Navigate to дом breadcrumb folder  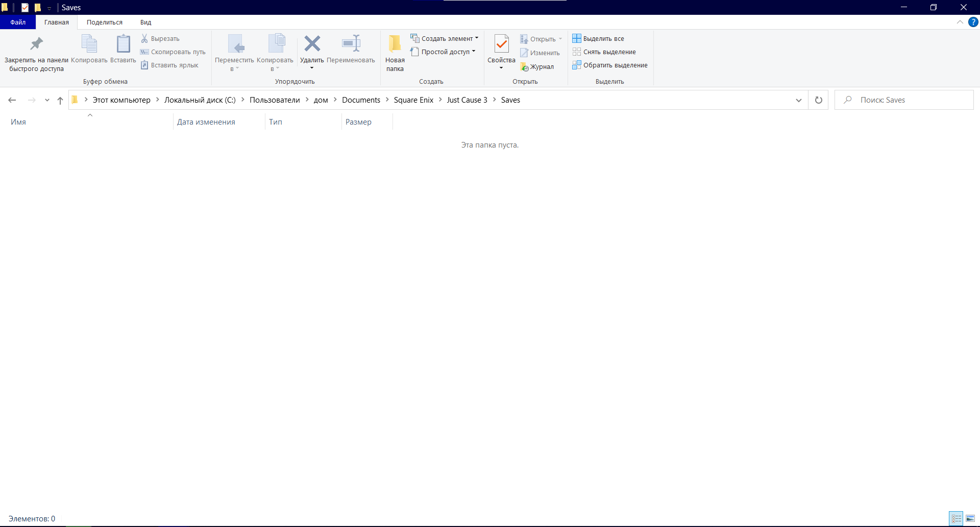(x=321, y=100)
